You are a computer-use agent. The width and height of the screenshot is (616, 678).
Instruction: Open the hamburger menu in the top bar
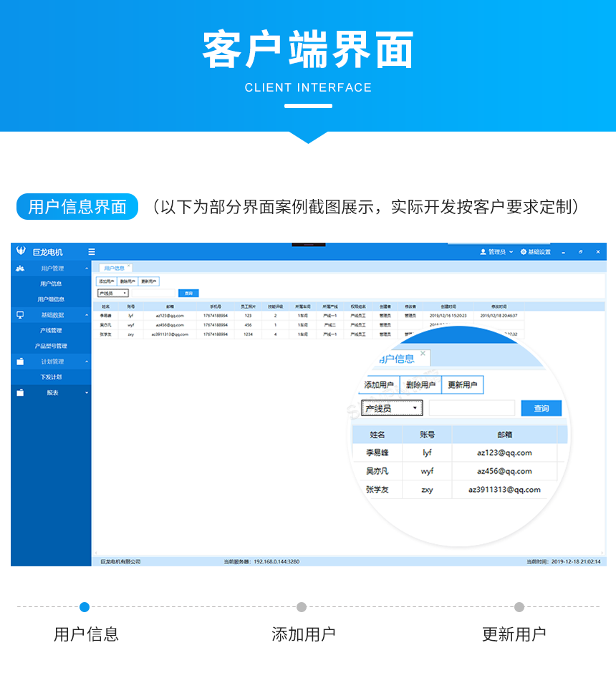tap(91, 252)
